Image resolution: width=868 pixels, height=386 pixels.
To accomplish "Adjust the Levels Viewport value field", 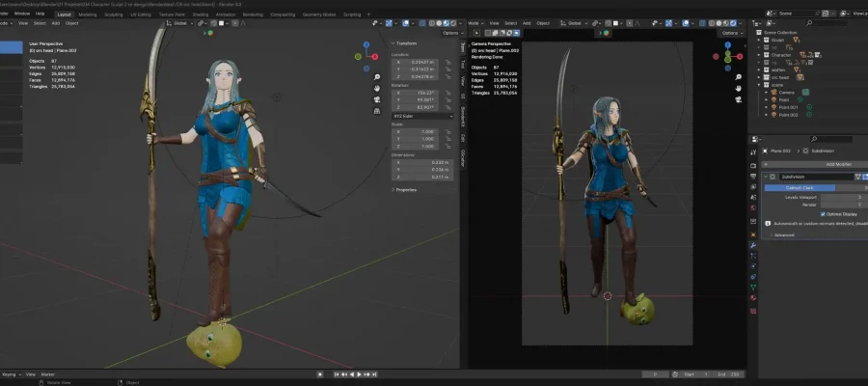I will pos(844,197).
